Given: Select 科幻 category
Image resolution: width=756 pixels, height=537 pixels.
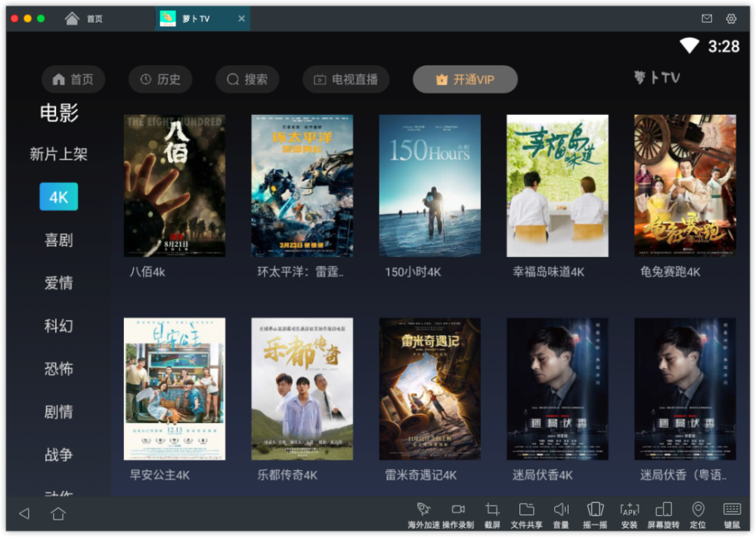Looking at the screenshot, I should tap(58, 326).
